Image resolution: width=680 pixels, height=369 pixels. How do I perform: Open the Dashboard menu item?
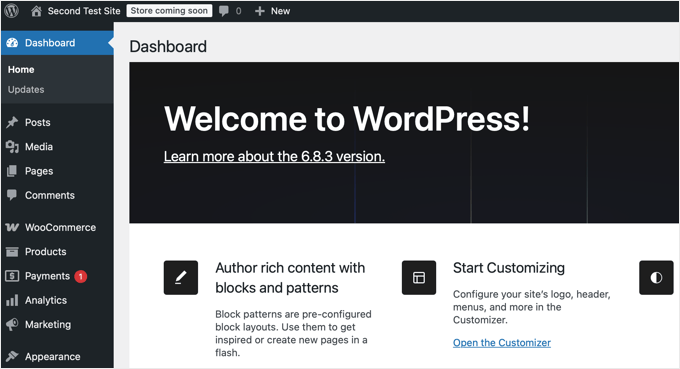point(57,43)
